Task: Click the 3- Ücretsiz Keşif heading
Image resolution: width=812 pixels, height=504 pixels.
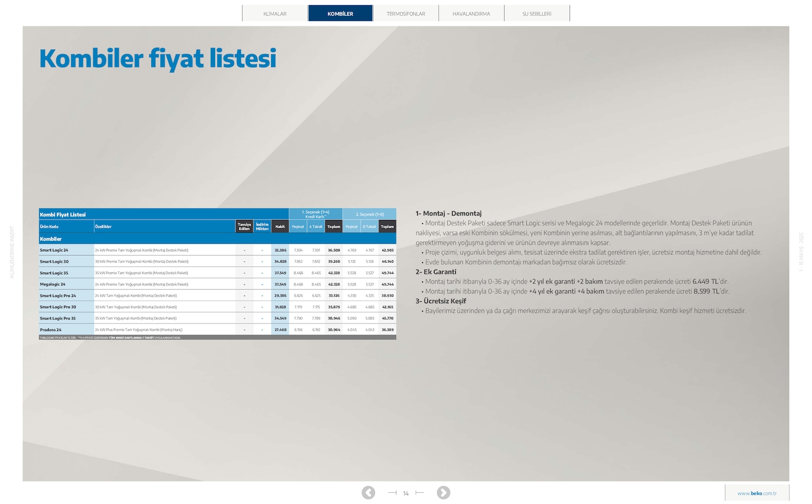Action: tap(441, 301)
